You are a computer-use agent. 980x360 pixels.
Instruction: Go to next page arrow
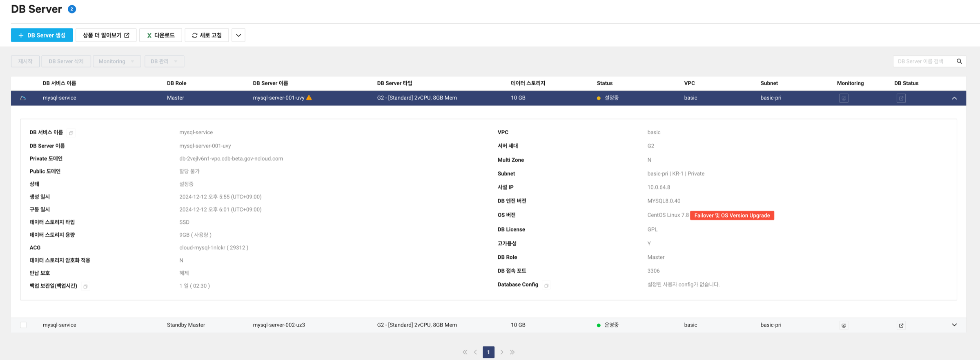pyautogui.click(x=502, y=352)
